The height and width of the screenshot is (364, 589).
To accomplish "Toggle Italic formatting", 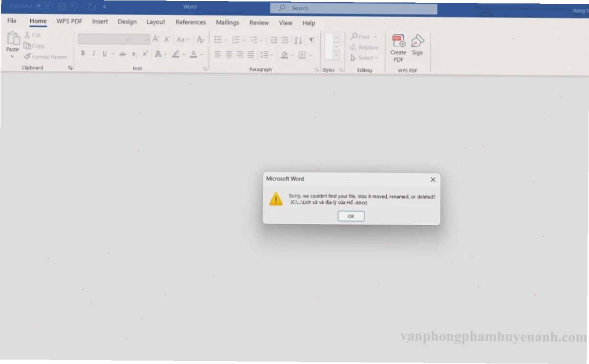I will coord(93,54).
